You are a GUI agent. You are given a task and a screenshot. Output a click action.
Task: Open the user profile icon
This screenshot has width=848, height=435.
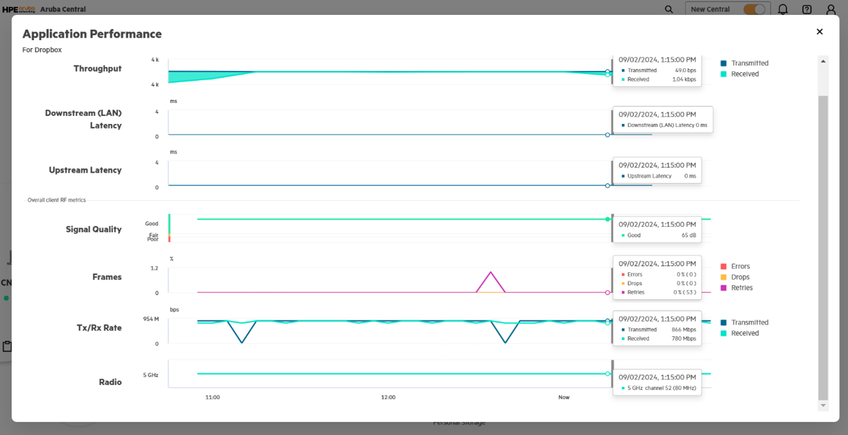(831, 9)
